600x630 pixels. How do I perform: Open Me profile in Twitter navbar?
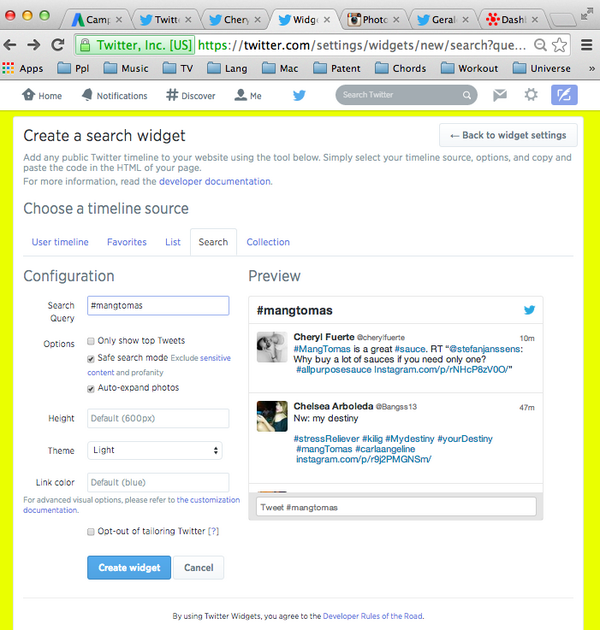point(248,95)
